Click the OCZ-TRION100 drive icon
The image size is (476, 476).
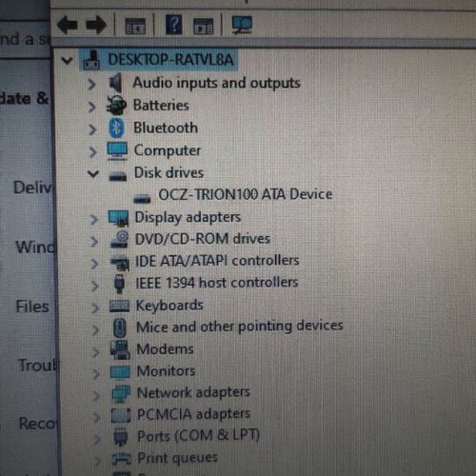coord(142,198)
